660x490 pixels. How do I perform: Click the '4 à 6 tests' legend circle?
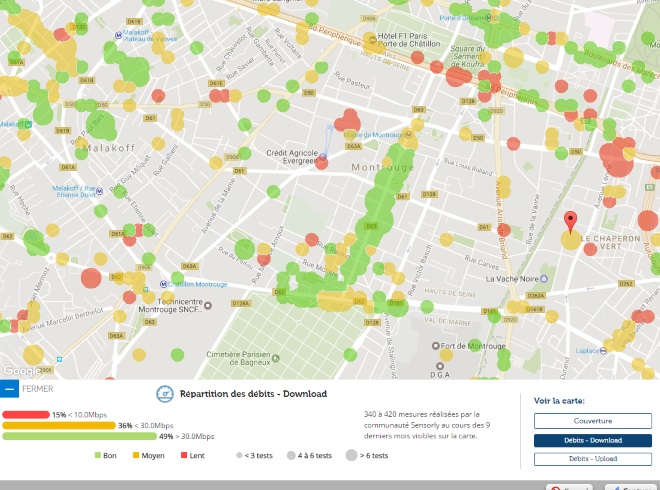click(291, 455)
